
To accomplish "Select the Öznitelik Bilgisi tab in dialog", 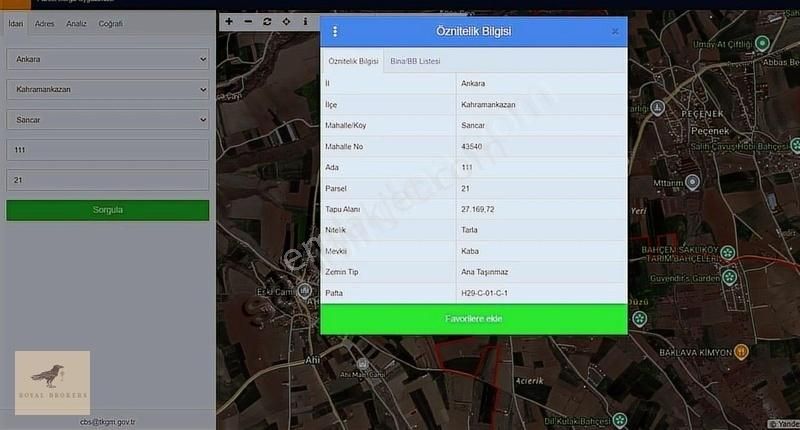I will click(x=353, y=61).
